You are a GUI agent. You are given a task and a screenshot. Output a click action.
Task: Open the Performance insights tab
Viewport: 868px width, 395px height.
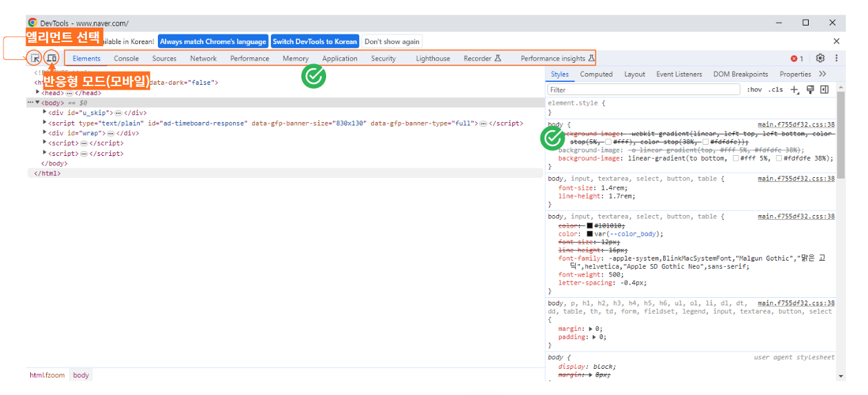[x=558, y=59]
